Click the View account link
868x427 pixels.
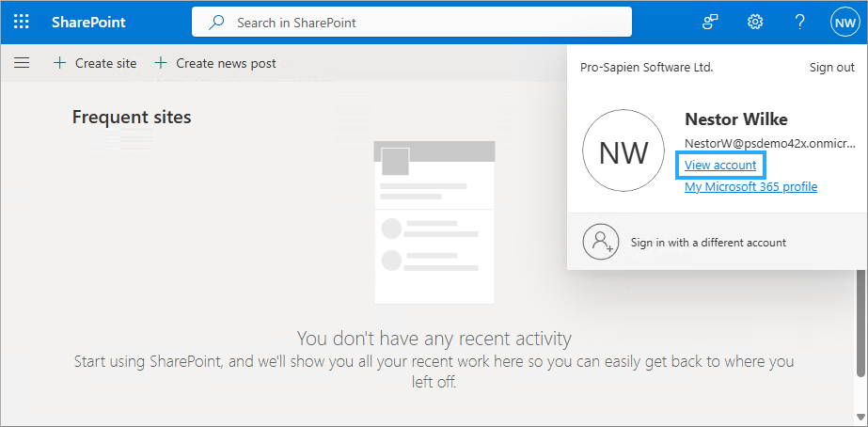tap(720, 165)
